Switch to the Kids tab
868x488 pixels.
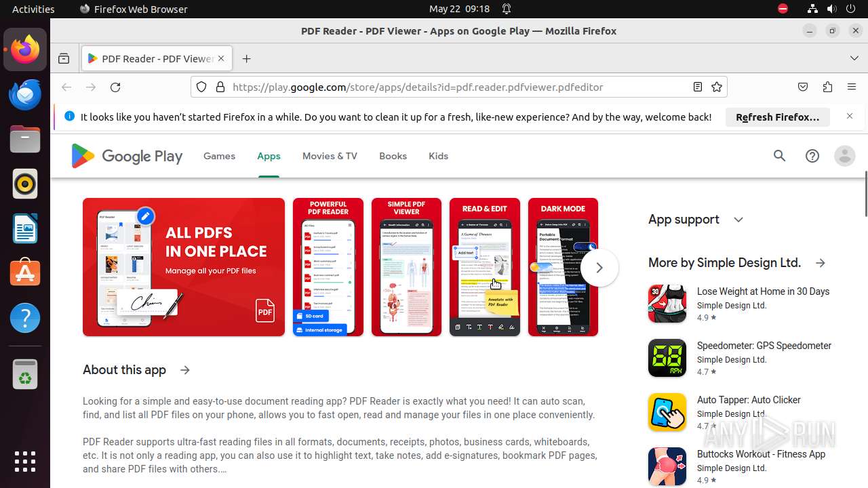click(x=438, y=156)
